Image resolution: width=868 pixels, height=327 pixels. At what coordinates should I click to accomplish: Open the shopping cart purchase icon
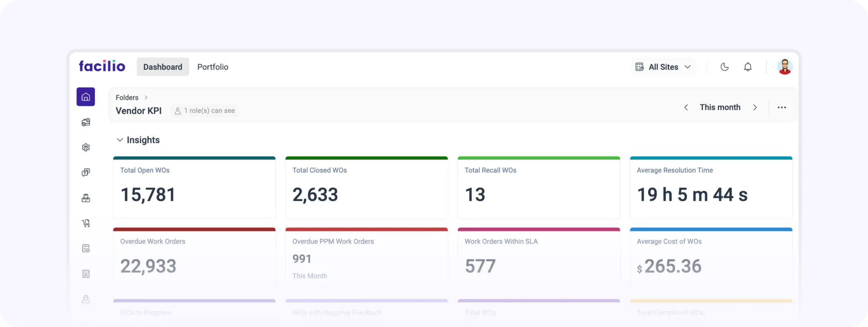tap(86, 223)
